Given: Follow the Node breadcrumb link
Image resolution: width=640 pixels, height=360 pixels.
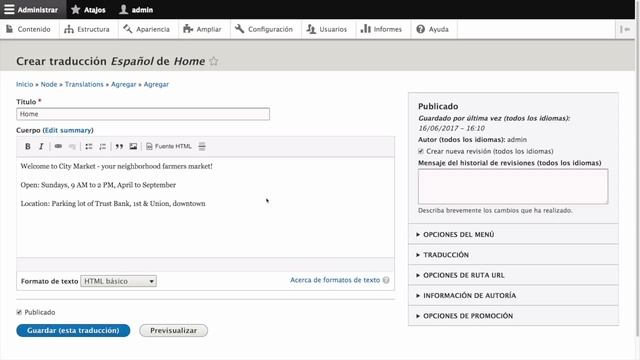Looking at the screenshot, I should pyautogui.click(x=49, y=84).
